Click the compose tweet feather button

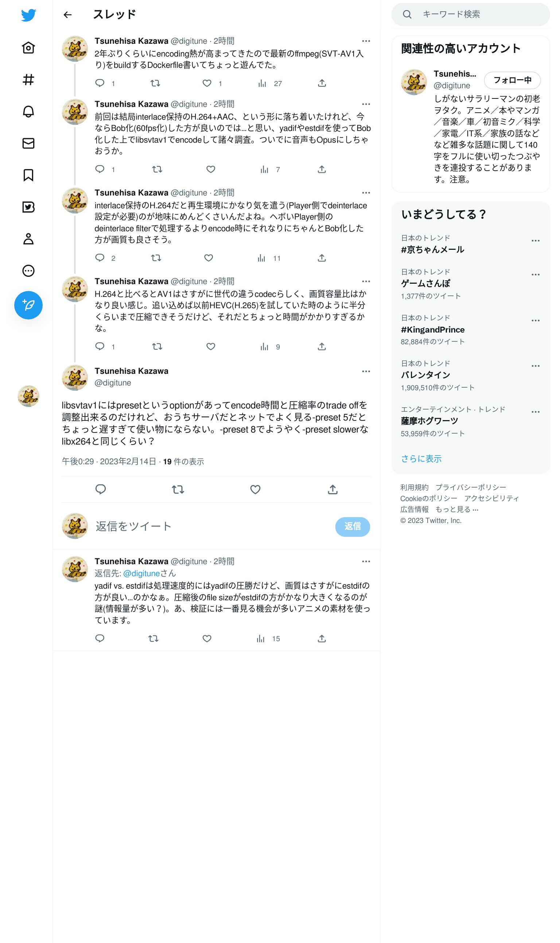(28, 305)
